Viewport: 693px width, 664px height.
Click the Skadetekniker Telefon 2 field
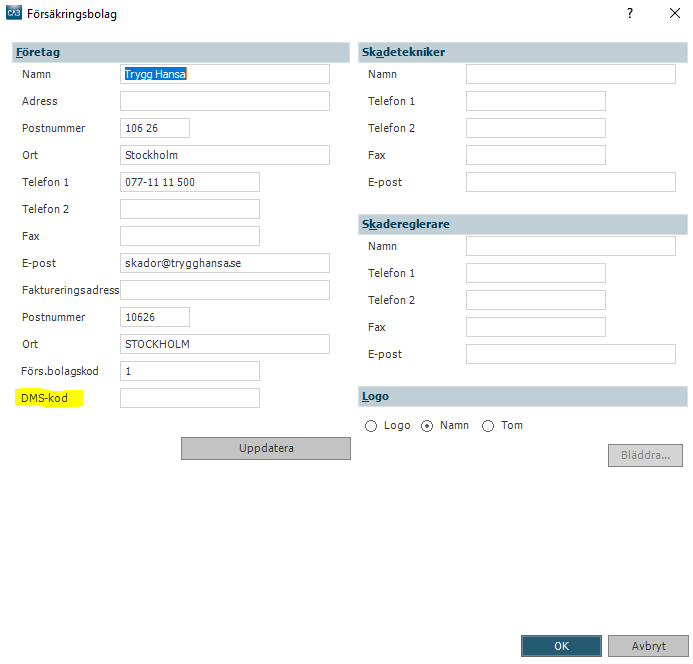[536, 128]
